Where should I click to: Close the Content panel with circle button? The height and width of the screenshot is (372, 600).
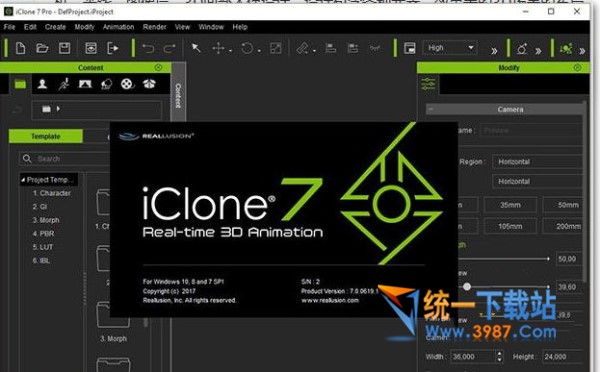click(x=158, y=67)
